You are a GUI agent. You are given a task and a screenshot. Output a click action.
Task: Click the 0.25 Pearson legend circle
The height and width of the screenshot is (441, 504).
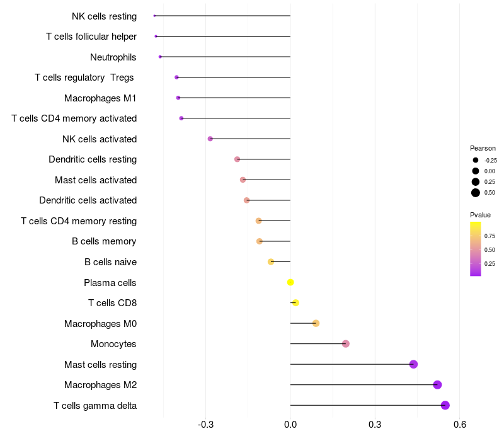(x=476, y=182)
